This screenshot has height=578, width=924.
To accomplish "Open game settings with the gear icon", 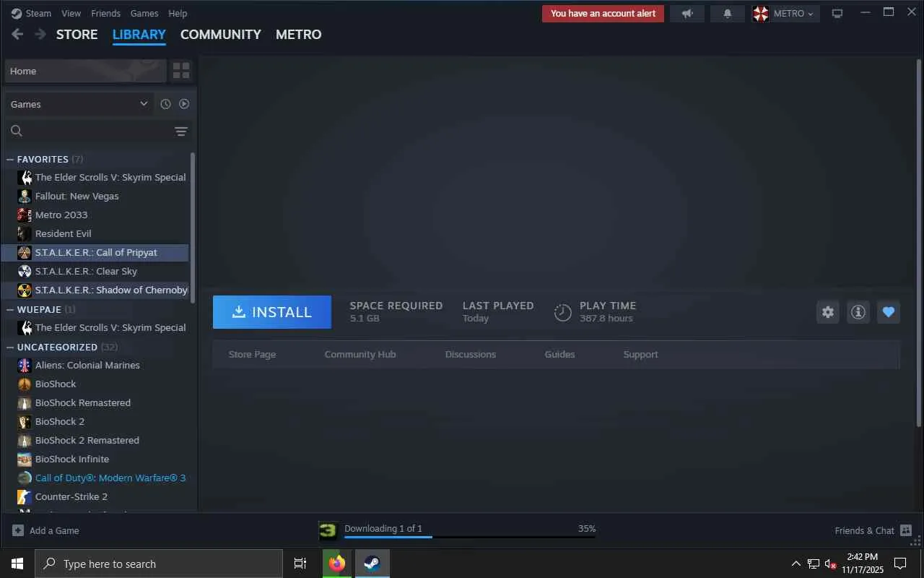I will (828, 312).
